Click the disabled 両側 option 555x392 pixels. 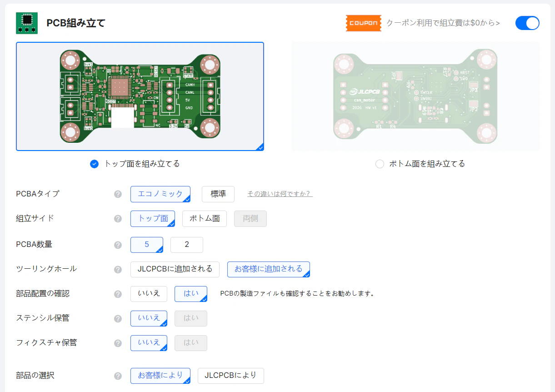click(250, 219)
